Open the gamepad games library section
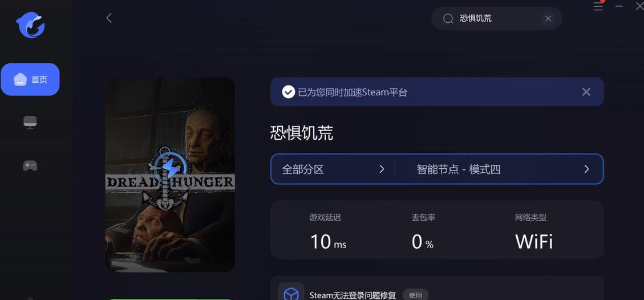The image size is (644, 300). [x=30, y=166]
